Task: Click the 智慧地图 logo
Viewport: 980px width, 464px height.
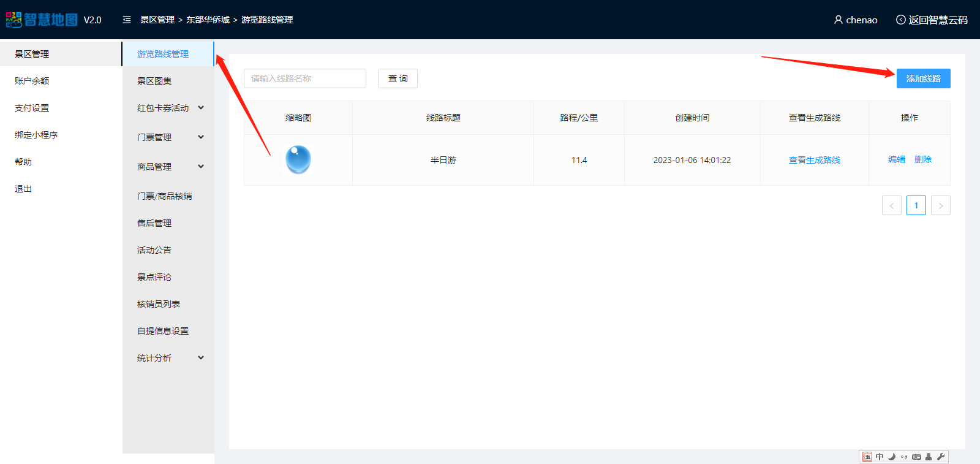Action: tap(42, 20)
